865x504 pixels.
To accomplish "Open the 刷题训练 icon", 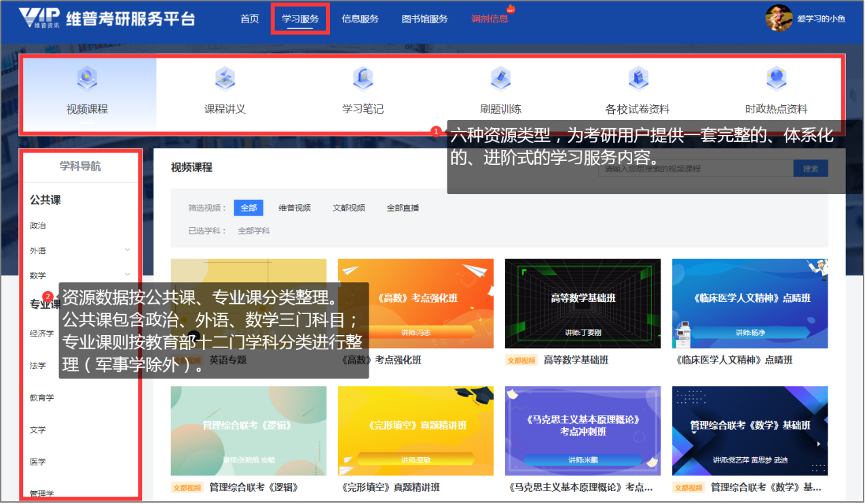I will pyautogui.click(x=500, y=79).
